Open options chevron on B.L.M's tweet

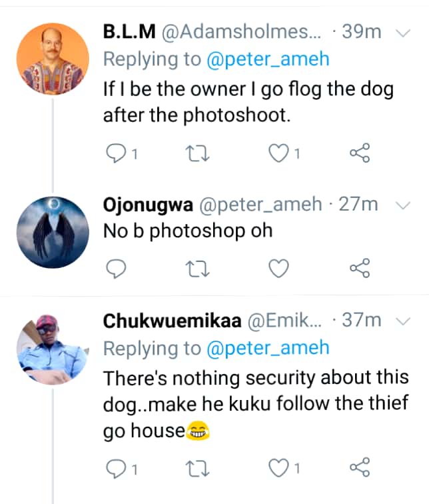[404, 32]
